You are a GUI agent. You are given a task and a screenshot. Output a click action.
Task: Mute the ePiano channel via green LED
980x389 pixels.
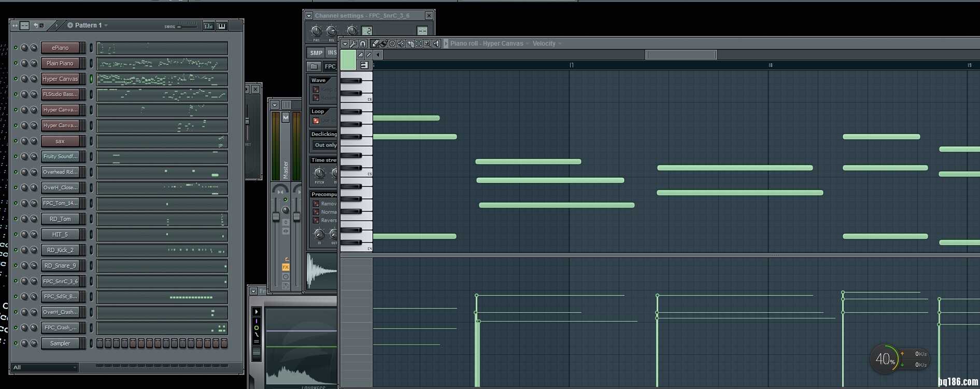[x=16, y=48]
